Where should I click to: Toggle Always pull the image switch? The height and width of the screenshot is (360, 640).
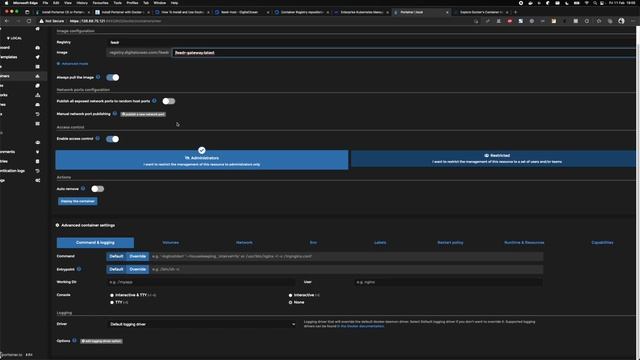pyautogui.click(x=113, y=77)
